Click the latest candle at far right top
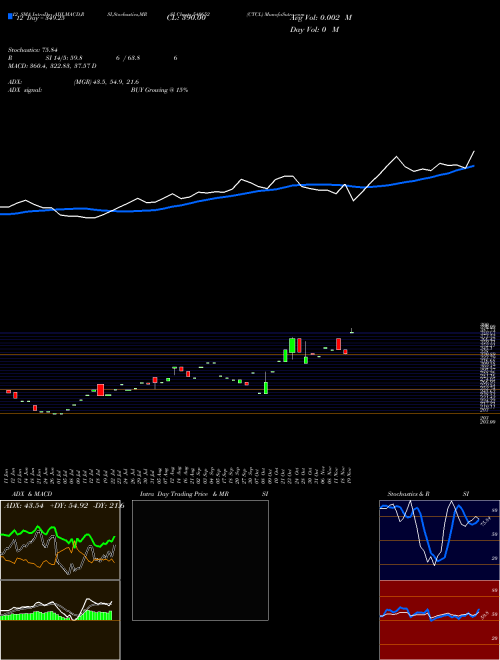Image resolution: width=500 pixels, height=660 pixels. click(x=351, y=331)
